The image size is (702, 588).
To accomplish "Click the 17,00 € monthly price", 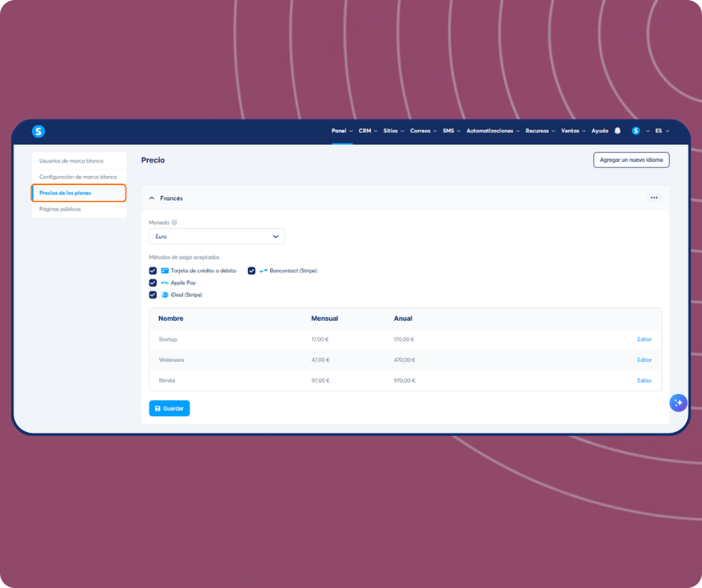I will coord(320,340).
